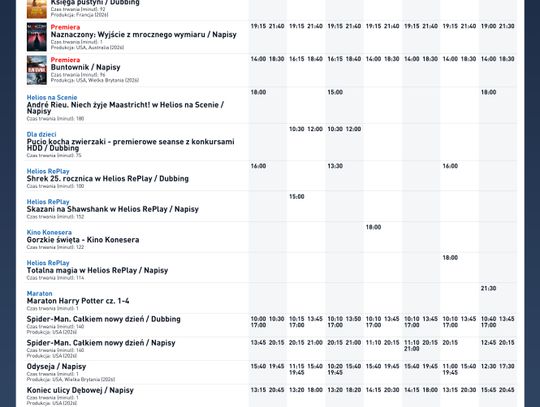540x407 pixels.
Task: Click 'Helios RePlay' label above Shrek
Action: click(48, 171)
